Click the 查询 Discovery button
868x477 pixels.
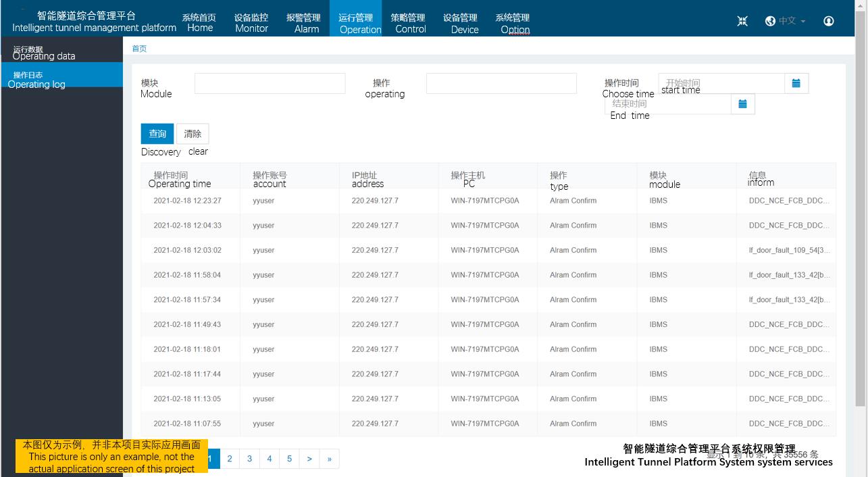point(157,134)
